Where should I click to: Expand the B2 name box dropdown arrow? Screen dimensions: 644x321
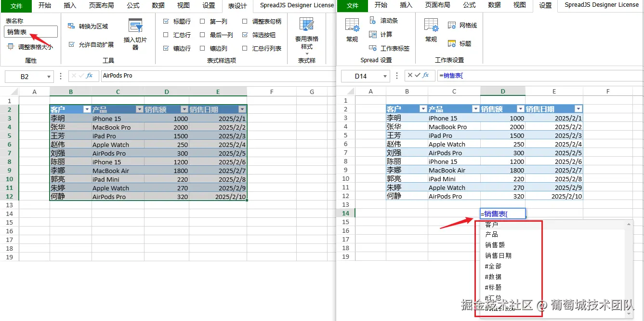pyautogui.click(x=49, y=77)
